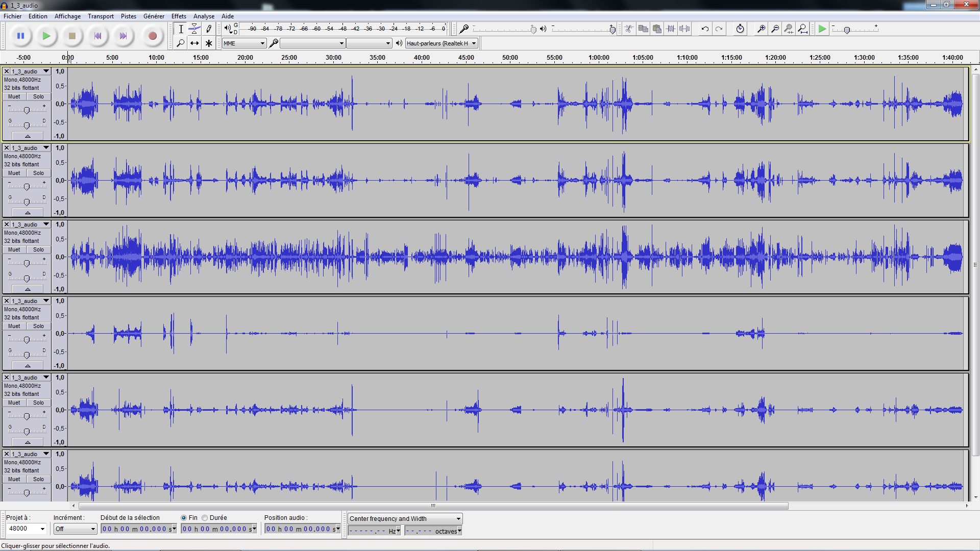Close the first track with X
Viewport: 980px width, 551px height.
tap(7, 71)
